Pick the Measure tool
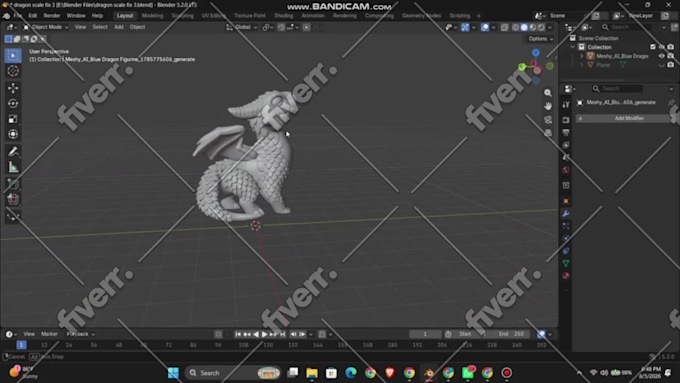Screen dimensions: 680x383 13,167
